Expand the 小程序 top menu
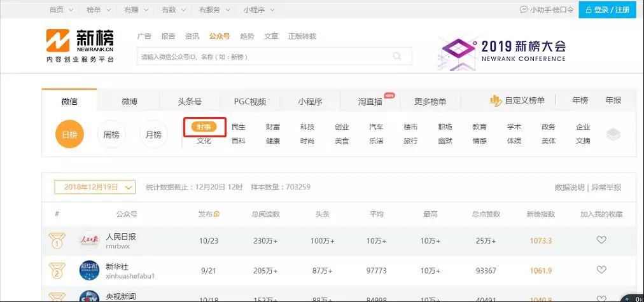 click(259, 10)
